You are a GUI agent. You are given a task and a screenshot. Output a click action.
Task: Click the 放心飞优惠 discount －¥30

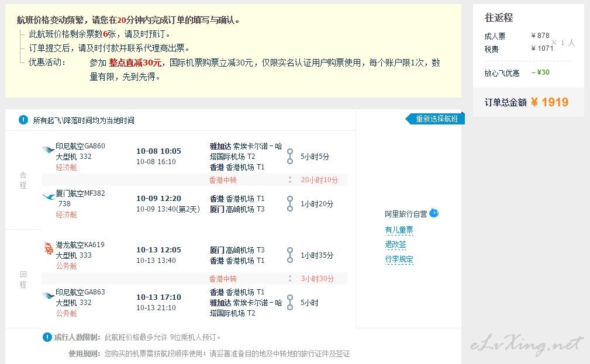point(540,72)
